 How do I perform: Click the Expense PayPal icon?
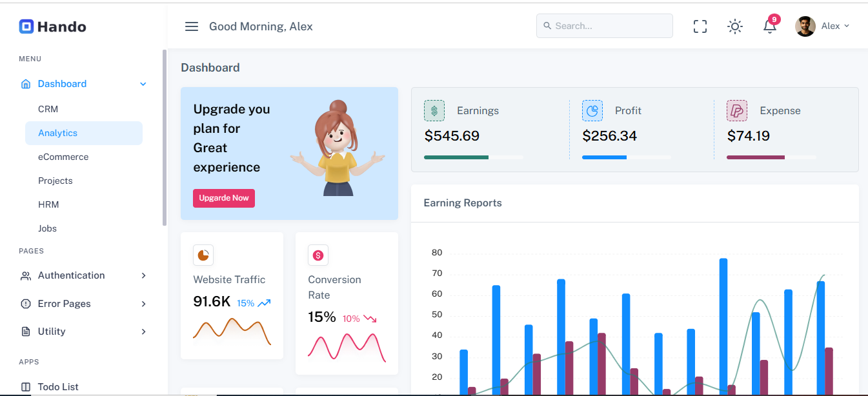point(737,111)
